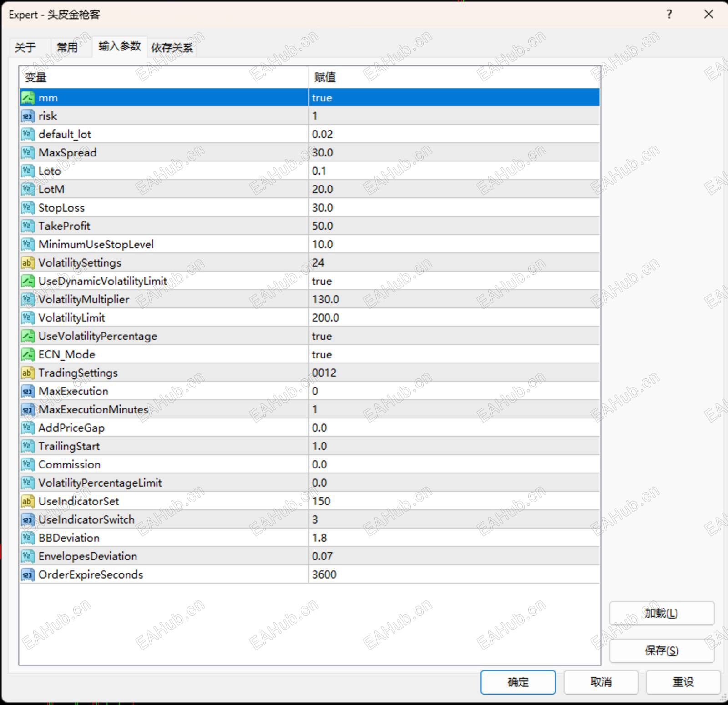Click the double icon beside MaxSpread
This screenshot has width=728, height=705.
(28, 153)
